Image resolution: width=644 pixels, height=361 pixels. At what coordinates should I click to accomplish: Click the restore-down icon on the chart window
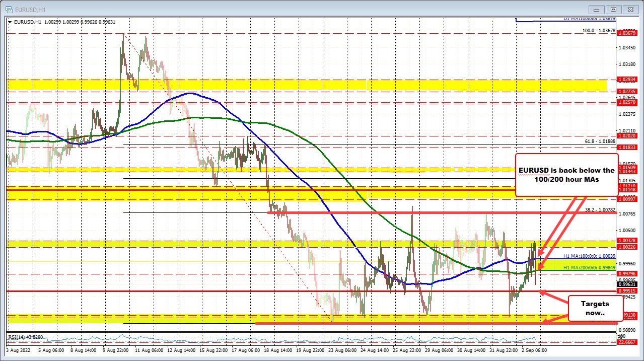tap(613, 9)
